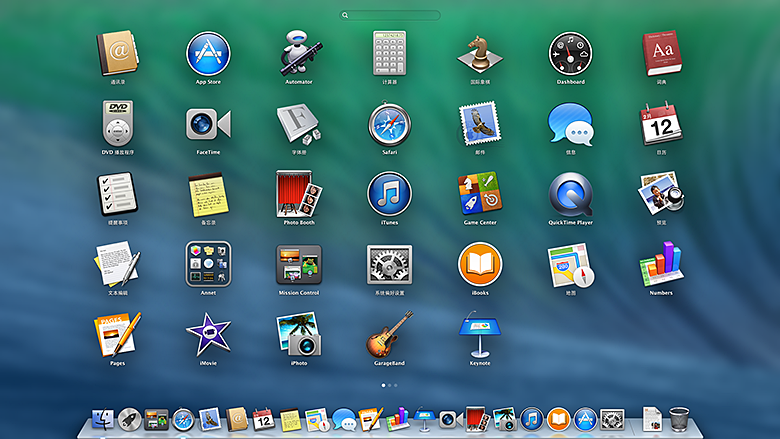
Task: Open Keynote from the Launchpad grid
Action: coord(480,335)
